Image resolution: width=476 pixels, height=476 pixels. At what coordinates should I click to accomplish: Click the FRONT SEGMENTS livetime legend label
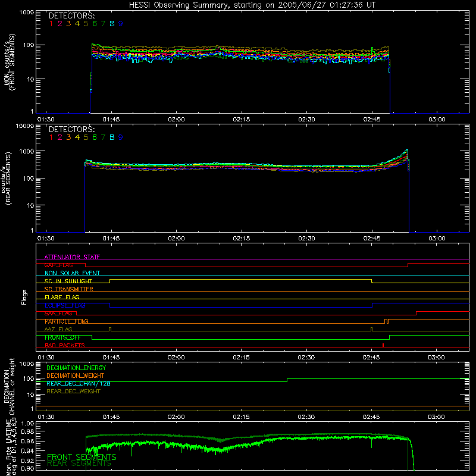82,457
